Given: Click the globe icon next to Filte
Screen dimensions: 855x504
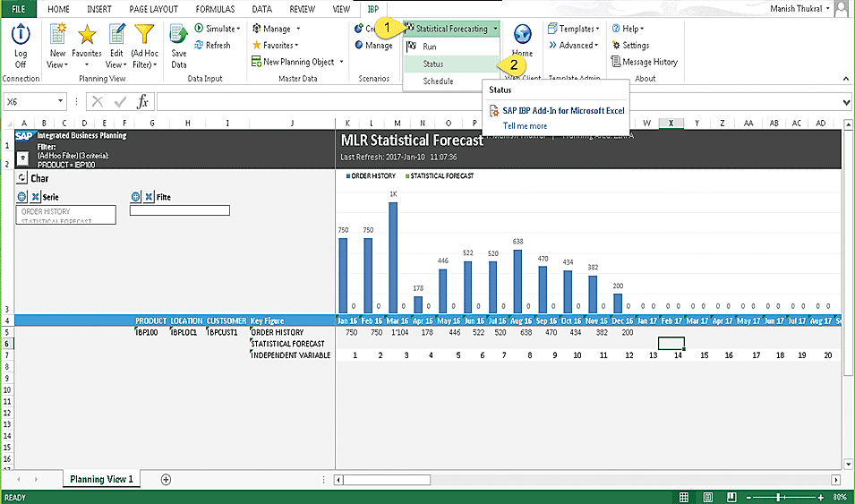Looking at the screenshot, I should tap(136, 197).
